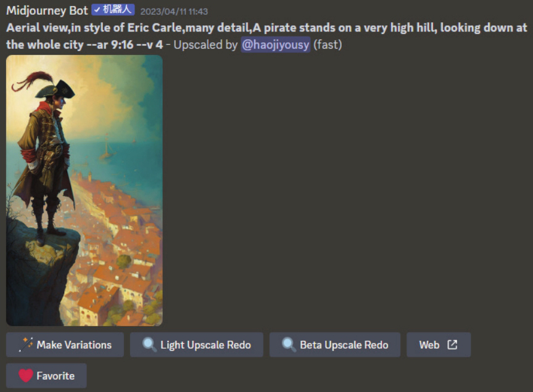
Task: Click the magic wand icon on Make Variations
Action: click(x=26, y=345)
